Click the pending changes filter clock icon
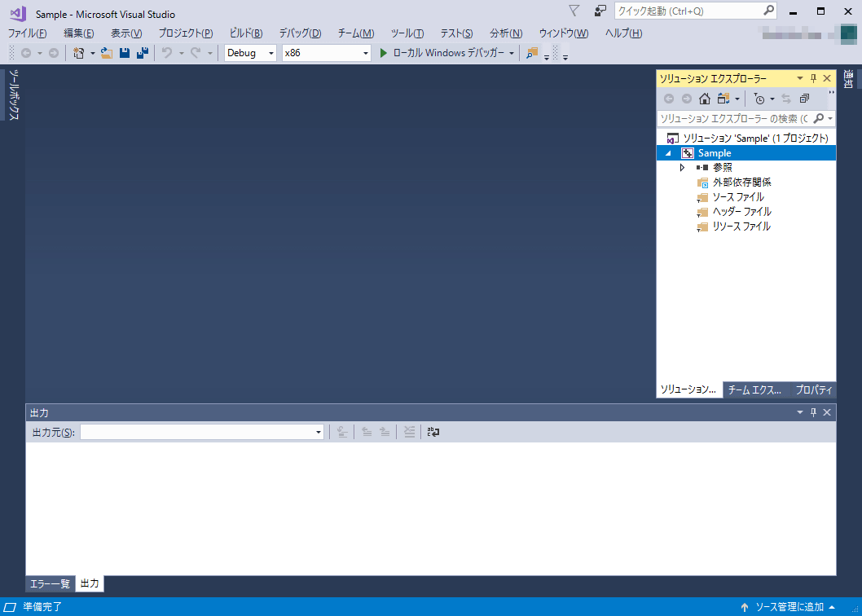Viewport: 862px width, 616px height. coord(759,99)
